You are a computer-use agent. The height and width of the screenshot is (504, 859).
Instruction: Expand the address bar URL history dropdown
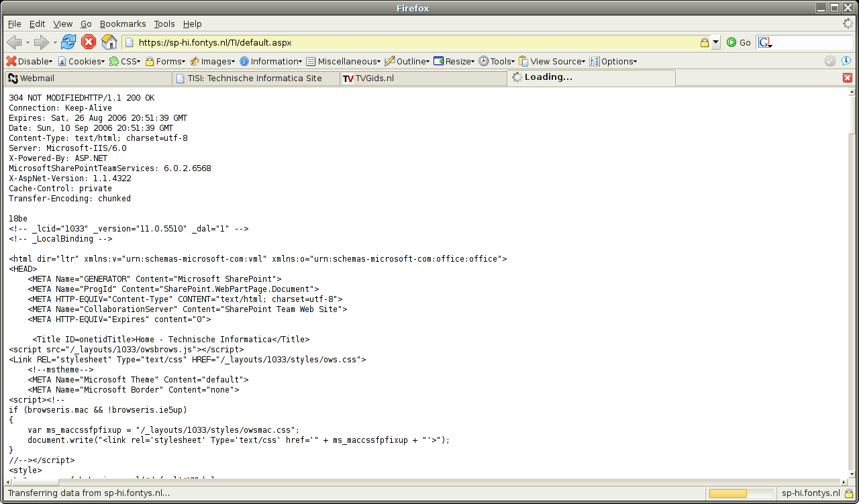pos(715,42)
